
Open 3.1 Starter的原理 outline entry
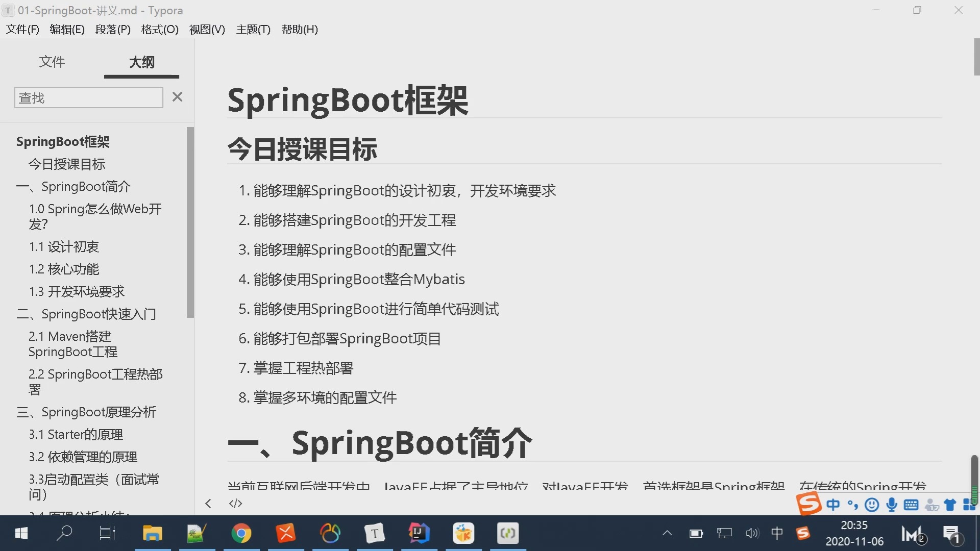click(x=76, y=435)
